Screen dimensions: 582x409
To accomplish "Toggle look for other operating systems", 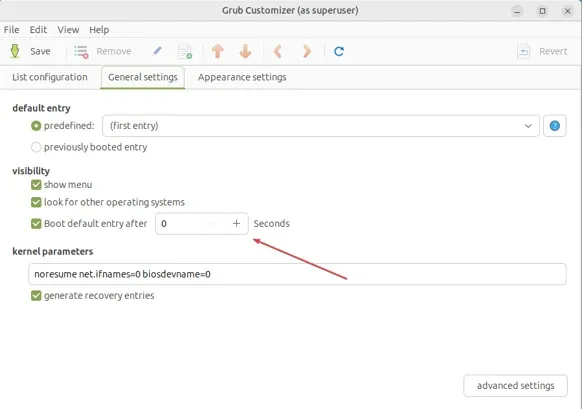I will tap(36, 202).
